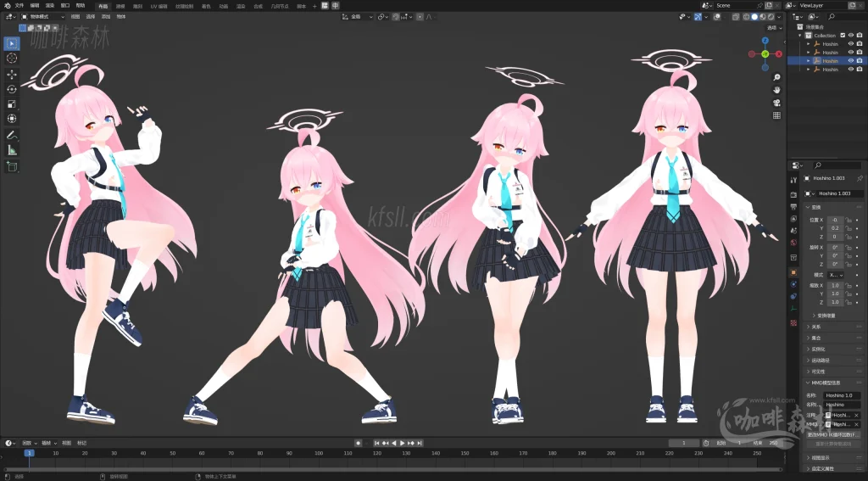This screenshot has height=481, width=868.
Task: Open the 全局 transform orientation dropdown
Action: (357, 17)
